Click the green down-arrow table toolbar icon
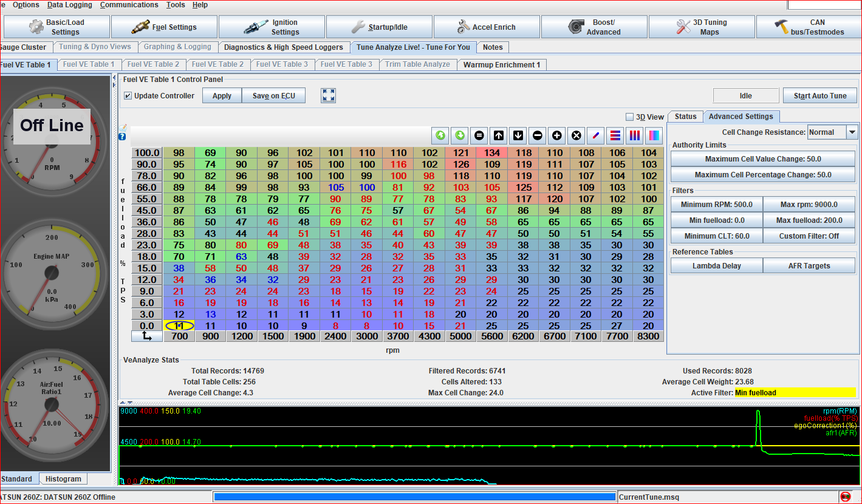This screenshot has height=504, width=862. pyautogui.click(x=460, y=135)
